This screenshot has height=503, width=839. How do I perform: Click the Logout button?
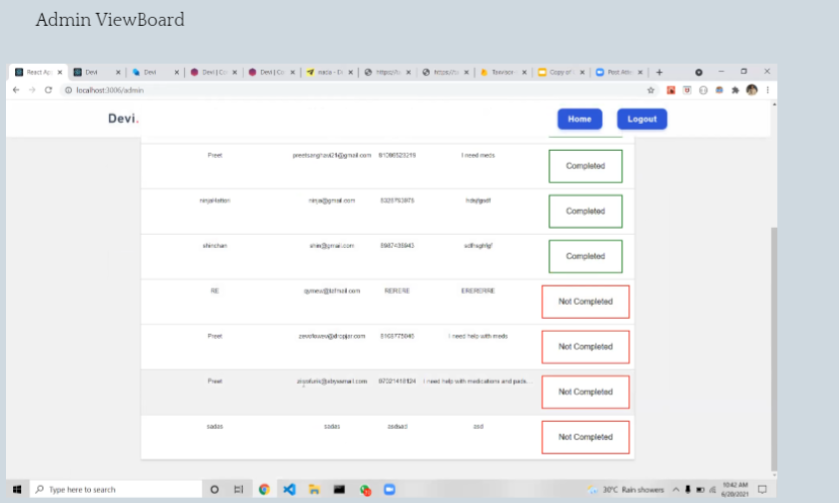642,119
